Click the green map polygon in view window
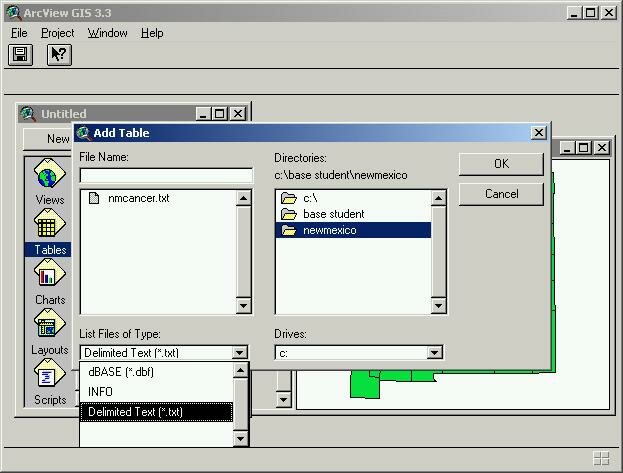 365,385
